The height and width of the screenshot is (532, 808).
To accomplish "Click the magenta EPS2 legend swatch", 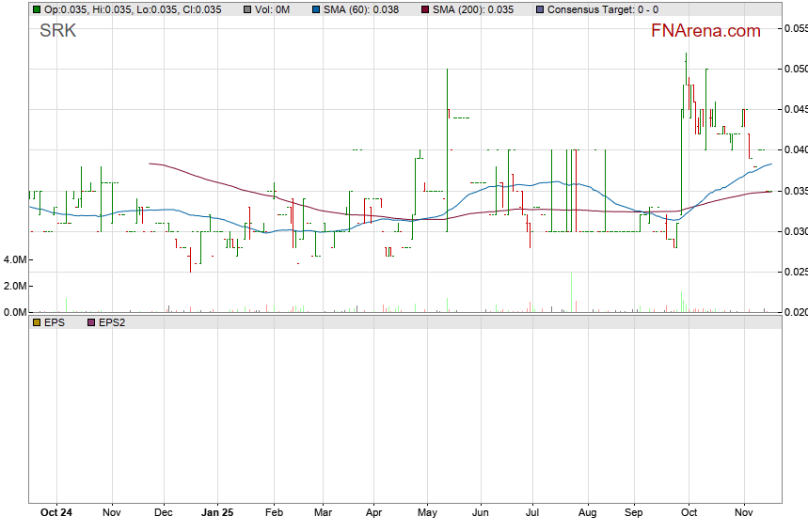I will pos(91,322).
